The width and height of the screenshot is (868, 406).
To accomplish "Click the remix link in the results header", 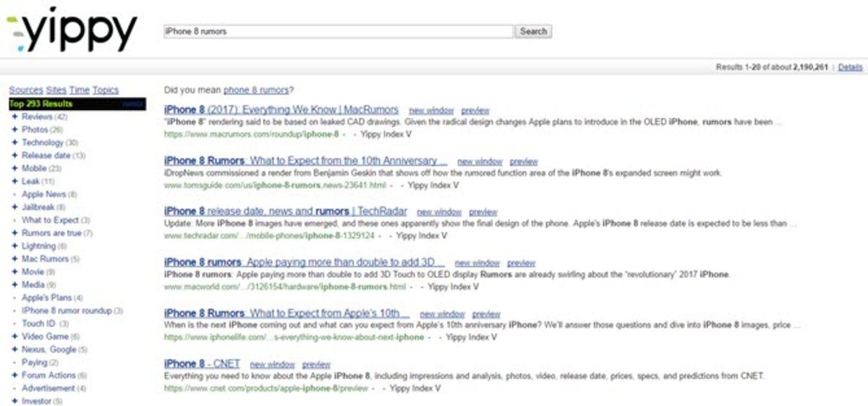I will [133, 104].
